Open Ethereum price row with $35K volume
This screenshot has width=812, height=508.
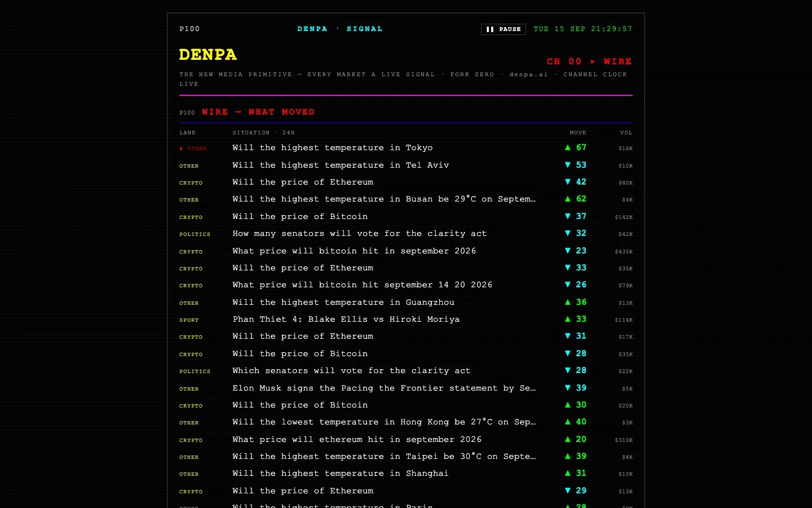tap(406, 268)
